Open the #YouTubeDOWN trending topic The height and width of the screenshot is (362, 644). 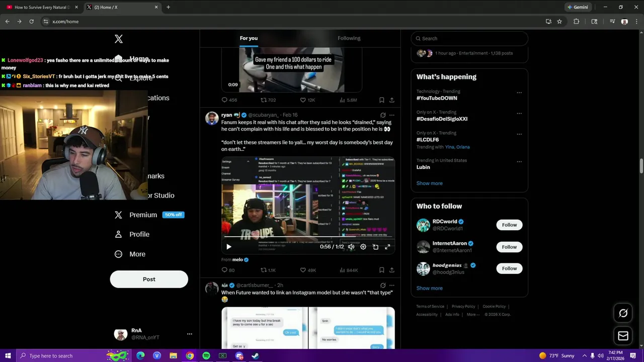[x=436, y=98]
